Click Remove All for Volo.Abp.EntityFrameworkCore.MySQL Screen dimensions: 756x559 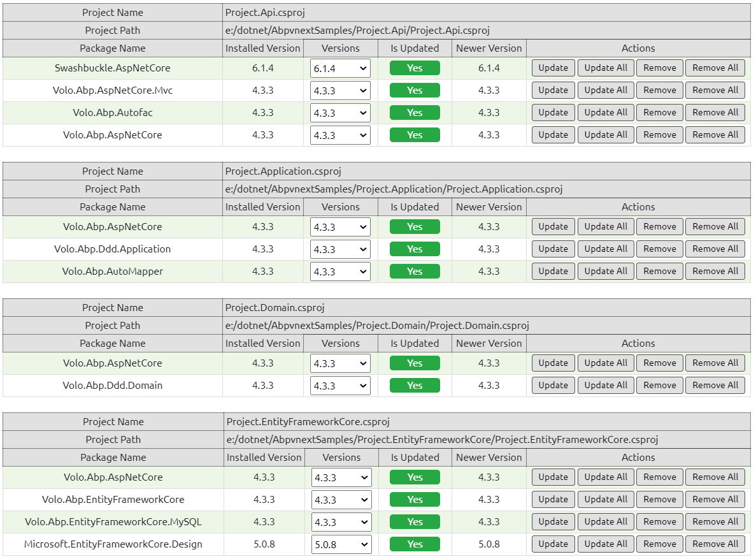click(715, 521)
